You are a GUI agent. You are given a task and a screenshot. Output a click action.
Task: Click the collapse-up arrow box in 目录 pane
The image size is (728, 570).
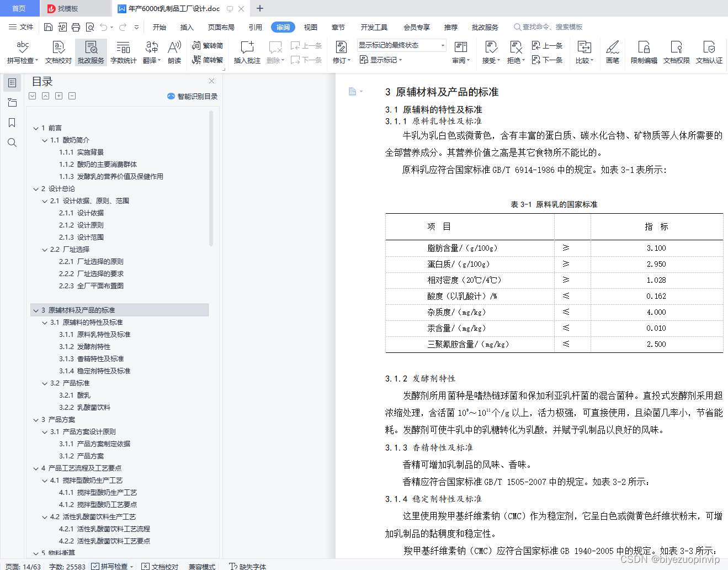pyautogui.click(x=45, y=96)
